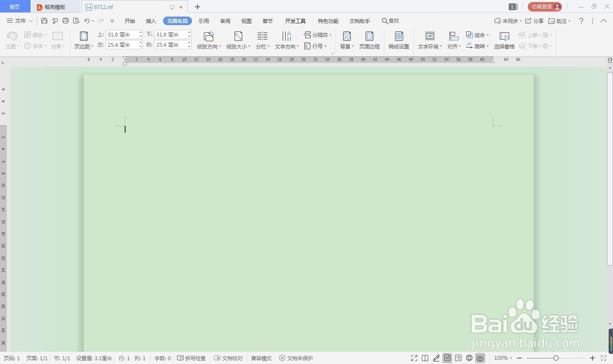The width and height of the screenshot is (613, 364).
Task: Click the fit page icon beside zoom slider
Action: pyautogui.click(x=604, y=358)
